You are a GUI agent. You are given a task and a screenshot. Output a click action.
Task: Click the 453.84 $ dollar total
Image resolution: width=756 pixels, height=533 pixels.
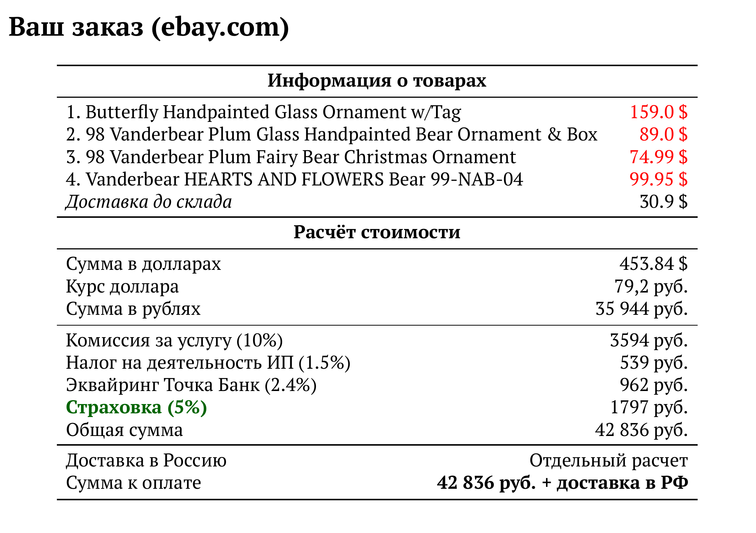click(654, 264)
